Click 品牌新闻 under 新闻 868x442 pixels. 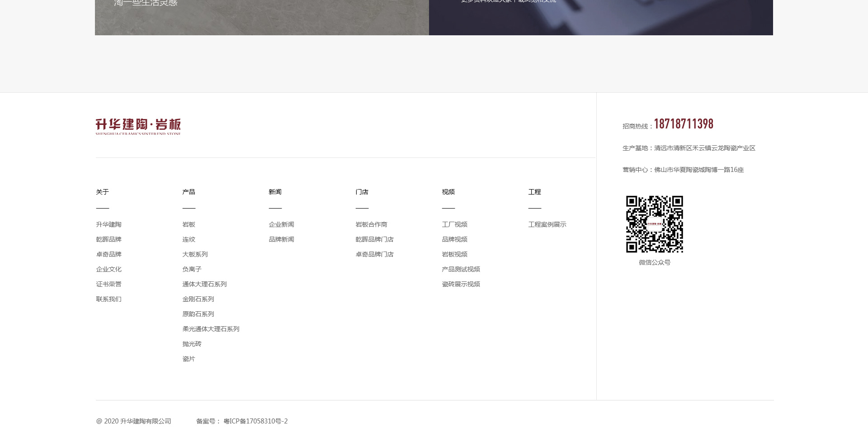[281, 239]
